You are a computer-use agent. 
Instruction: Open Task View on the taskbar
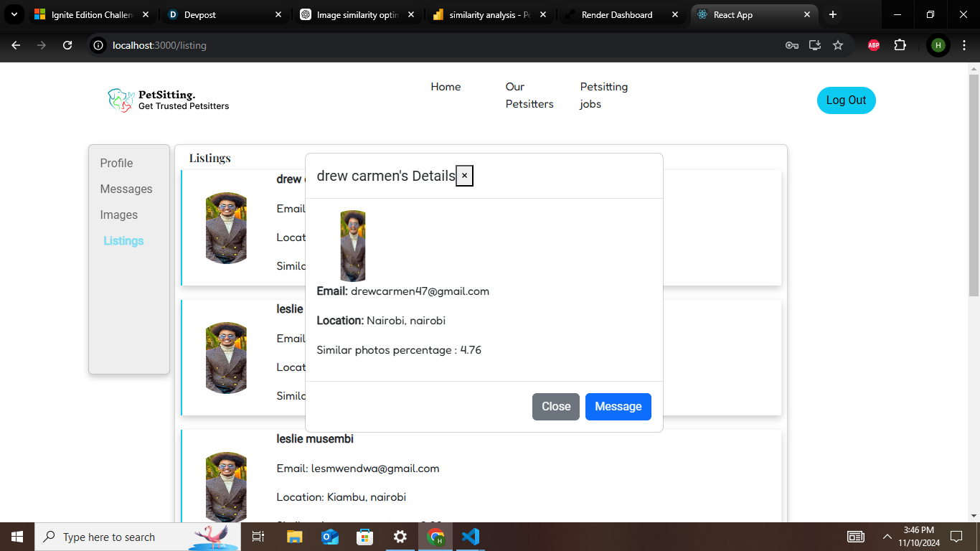258,537
